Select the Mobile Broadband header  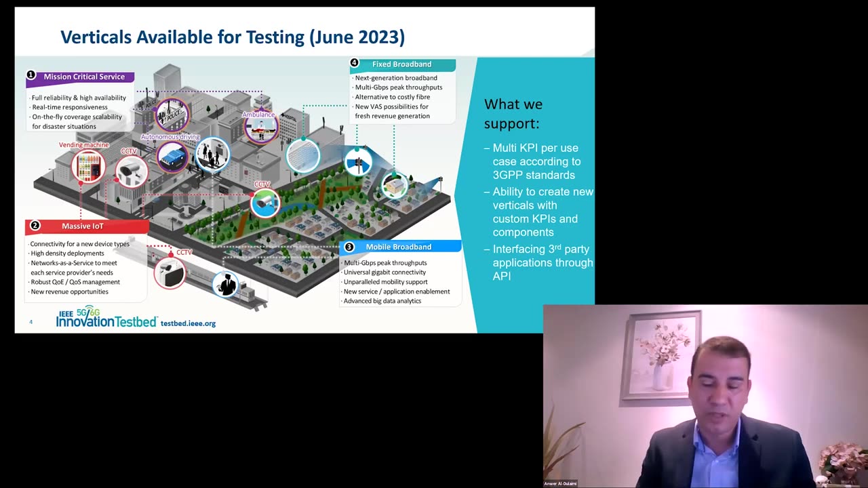point(399,247)
